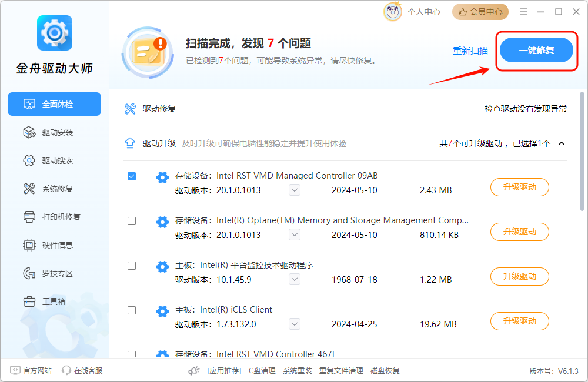Click 系统重装 recommended app link
588x382 pixels.
[x=298, y=371]
